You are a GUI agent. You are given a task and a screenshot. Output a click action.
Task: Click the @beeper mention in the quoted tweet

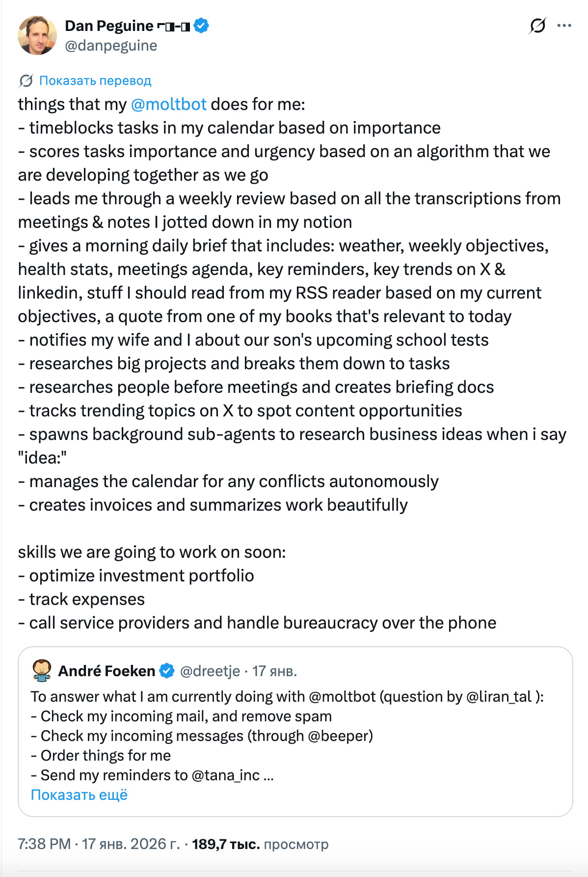pyautogui.click(x=340, y=736)
